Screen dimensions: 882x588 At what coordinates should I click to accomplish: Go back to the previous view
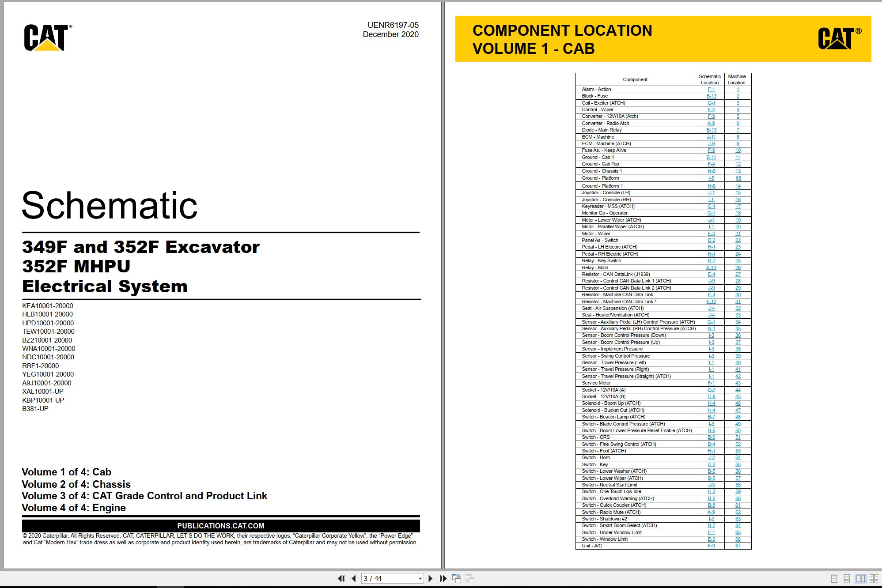tap(457, 578)
